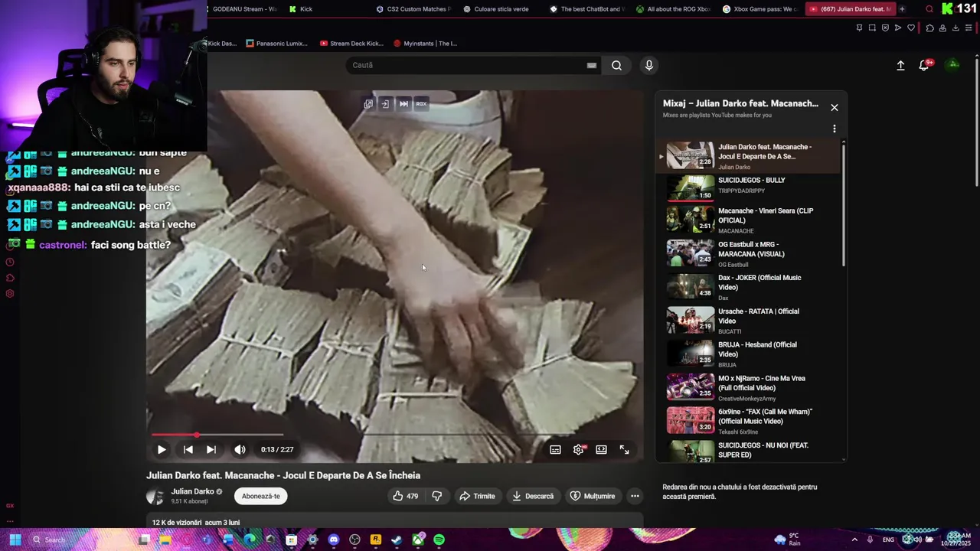Switch to theater mode

click(x=602, y=450)
